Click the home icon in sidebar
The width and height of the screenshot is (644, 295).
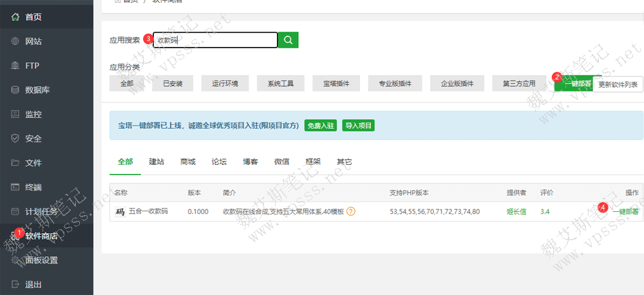coord(15,17)
